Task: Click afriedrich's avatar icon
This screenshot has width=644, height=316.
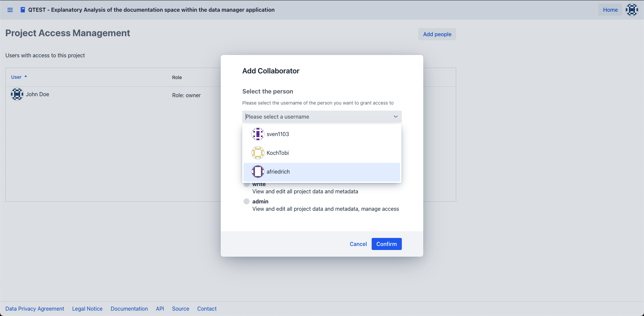Action: click(x=258, y=172)
